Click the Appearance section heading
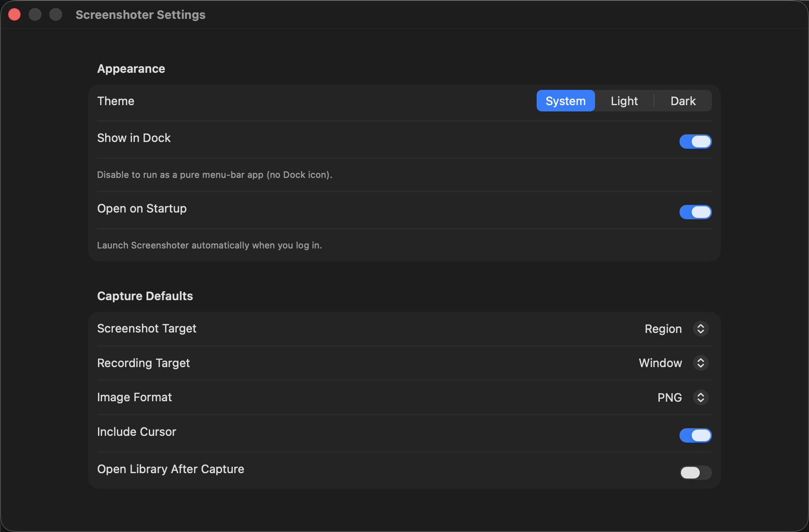The height and width of the screenshot is (532, 809). (131, 69)
